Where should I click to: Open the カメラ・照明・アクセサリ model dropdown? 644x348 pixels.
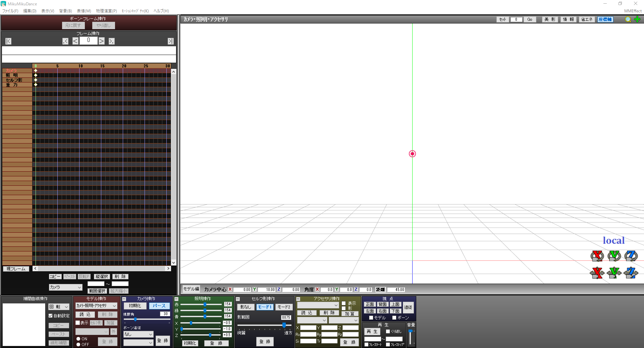click(x=96, y=306)
